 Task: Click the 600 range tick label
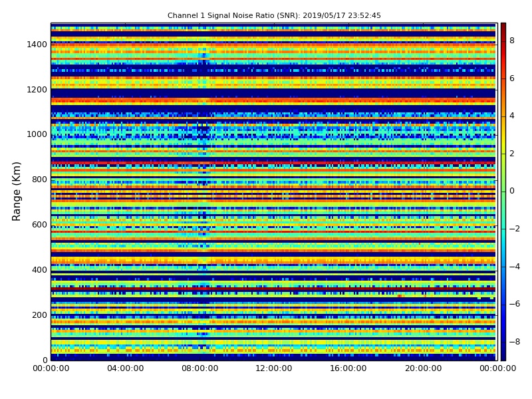[39, 225]
